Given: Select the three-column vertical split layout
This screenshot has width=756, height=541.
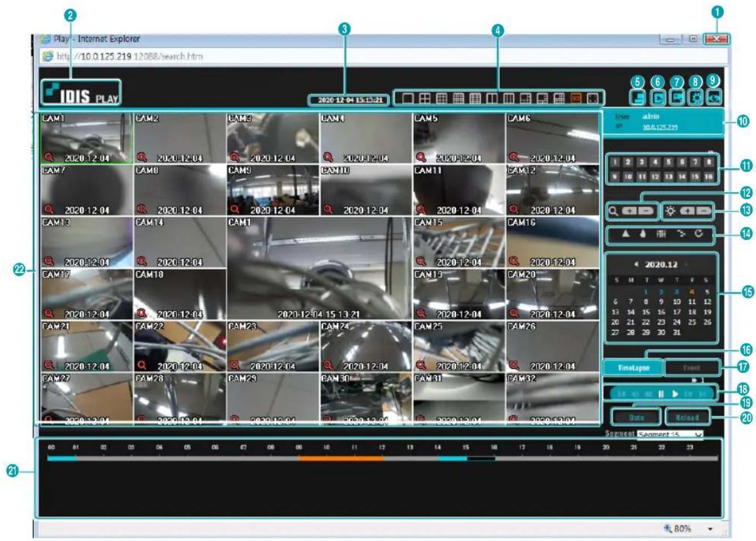Looking at the screenshot, I should click(x=509, y=98).
